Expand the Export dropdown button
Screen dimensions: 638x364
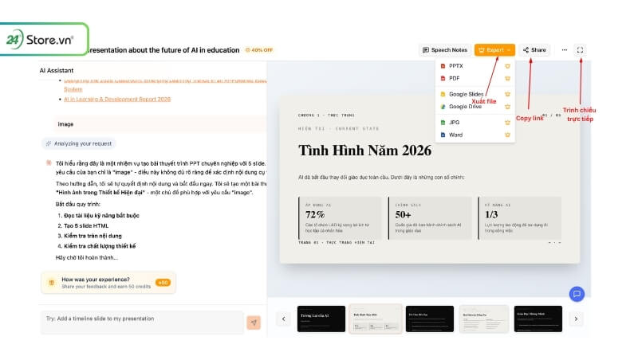point(494,50)
